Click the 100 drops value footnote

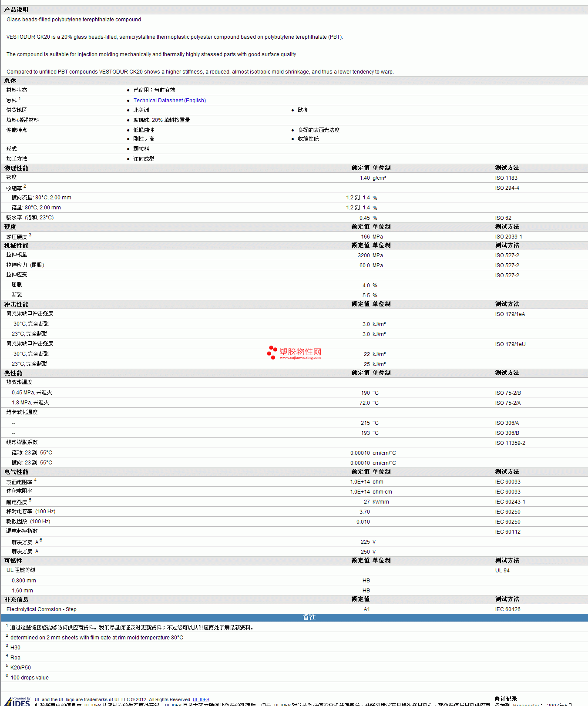(30, 678)
